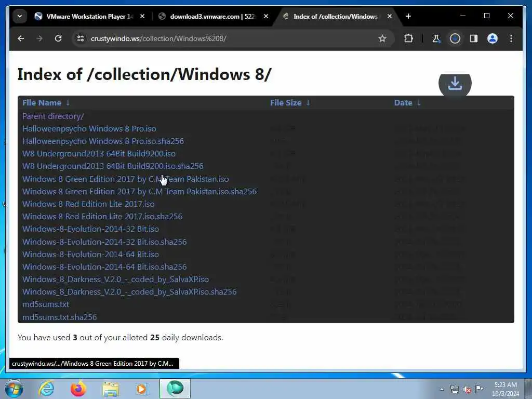Close the download3.vmware.com tab

266,16
